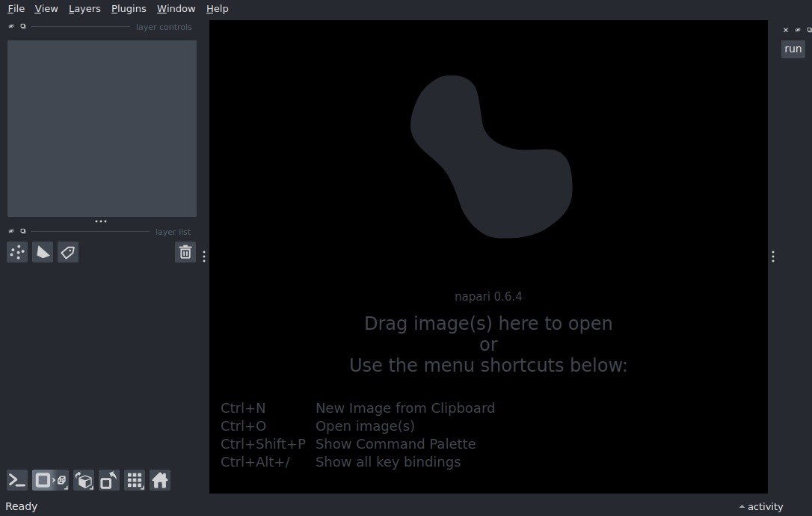The height and width of the screenshot is (516, 812).
Task: Close the right-side run dock widget
Action: [786, 30]
